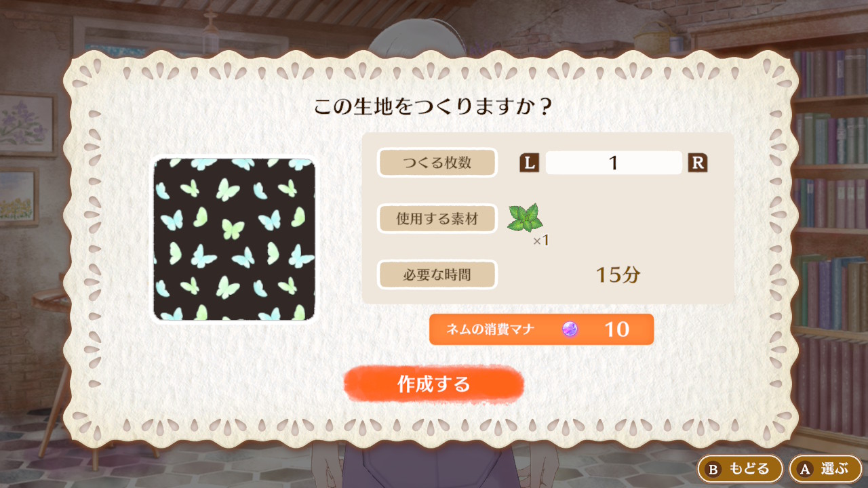Click the B icon beside もどる
This screenshot has width=868, height=488.
713,469
